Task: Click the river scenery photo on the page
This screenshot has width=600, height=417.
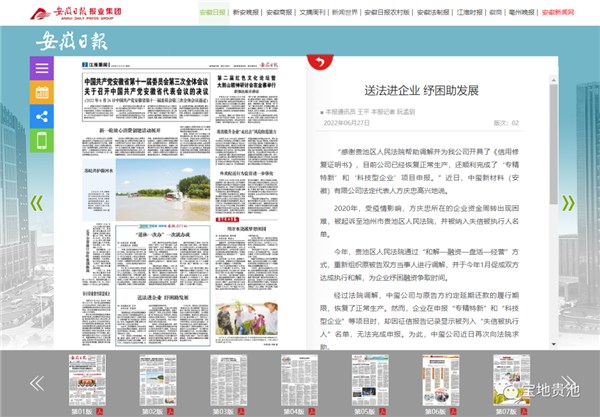Action: click(x=163, y=190)
